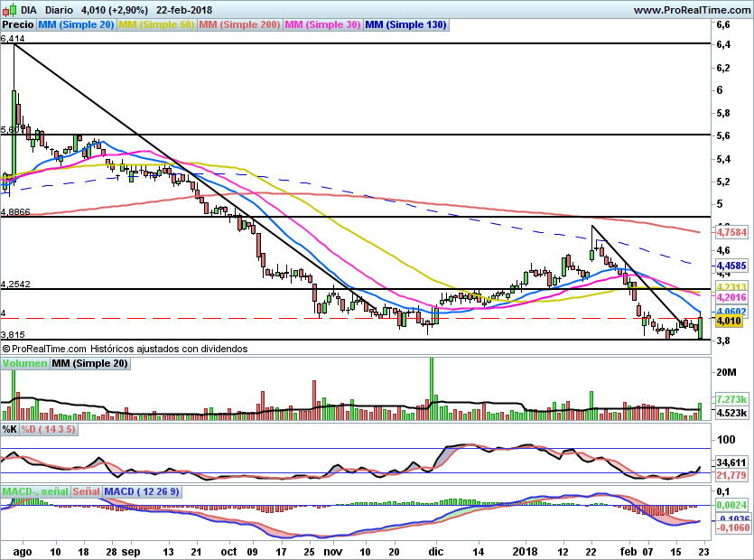Click the 3,815 support level label
Screen dimensions: 754x560
[x=13, y=335]
